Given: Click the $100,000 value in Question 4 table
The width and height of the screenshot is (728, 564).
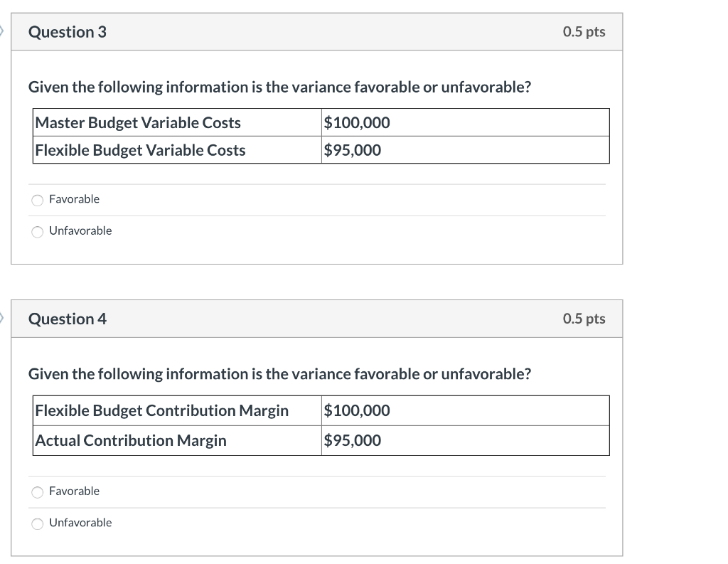Looking at the screenshot, I should click(356, 410).
